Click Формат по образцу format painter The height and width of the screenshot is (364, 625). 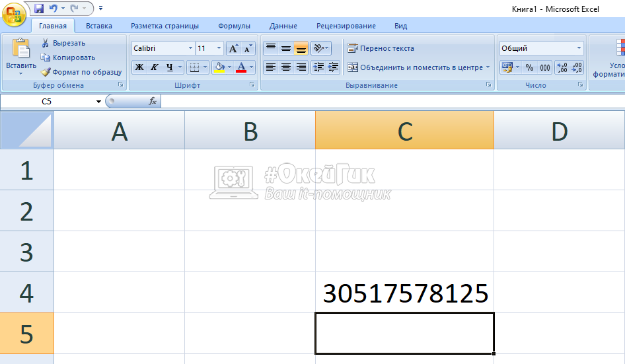pos(81,72)
